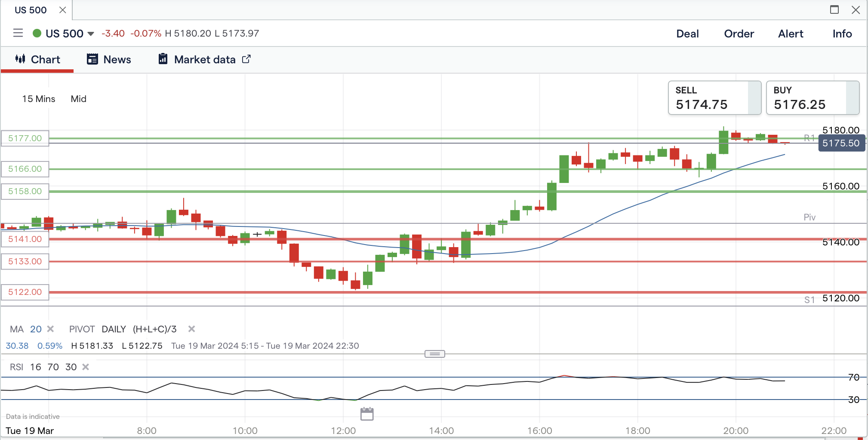Click the Data is indicative note
The image size is (868, 440).
point(33,416)
